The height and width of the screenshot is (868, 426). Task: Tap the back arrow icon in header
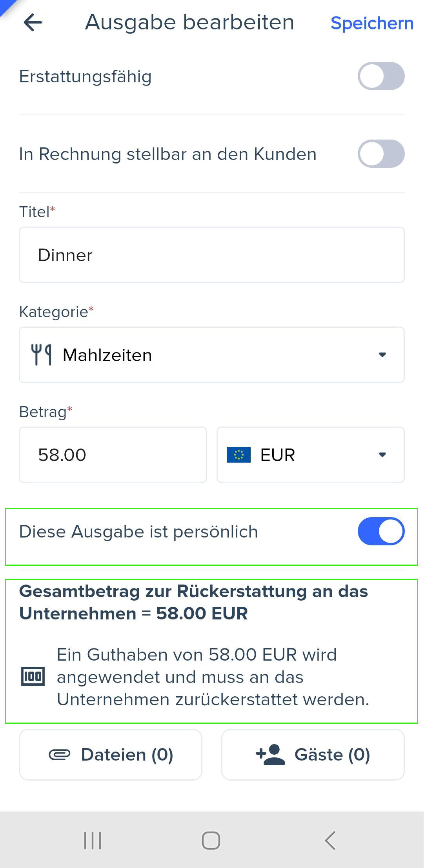coord(33,23)
